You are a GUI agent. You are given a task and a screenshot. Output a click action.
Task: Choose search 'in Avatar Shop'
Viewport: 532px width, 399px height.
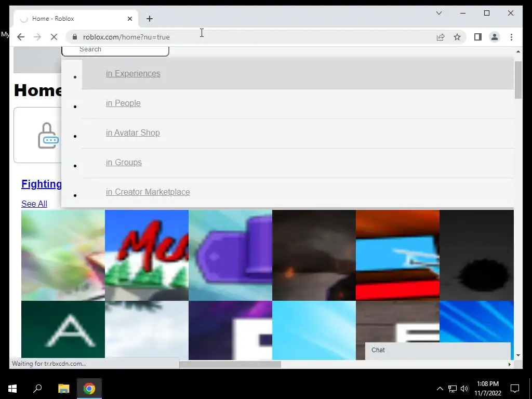[132, 132]
